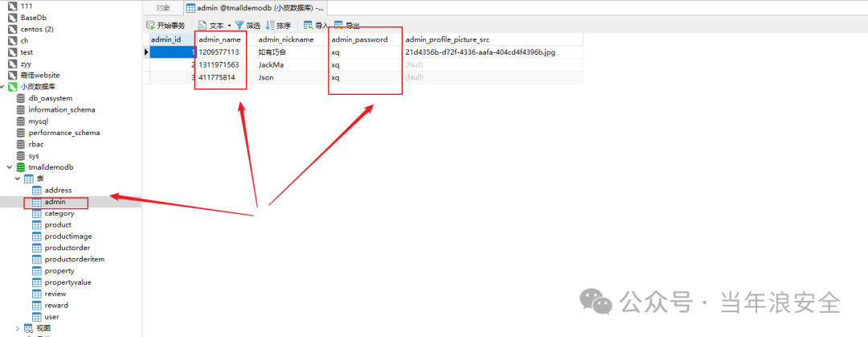868x337 pixels.
Task: Select the 嘉佳website connection icon
Action: 13,75
